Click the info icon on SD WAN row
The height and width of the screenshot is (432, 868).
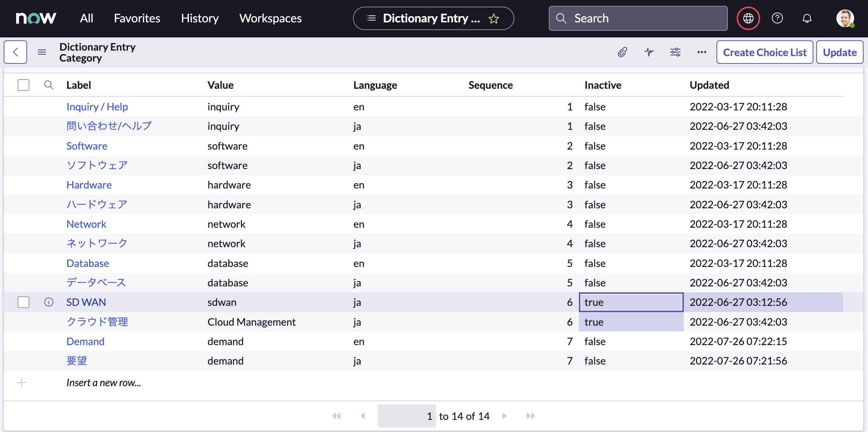click(x=49, y=302)
